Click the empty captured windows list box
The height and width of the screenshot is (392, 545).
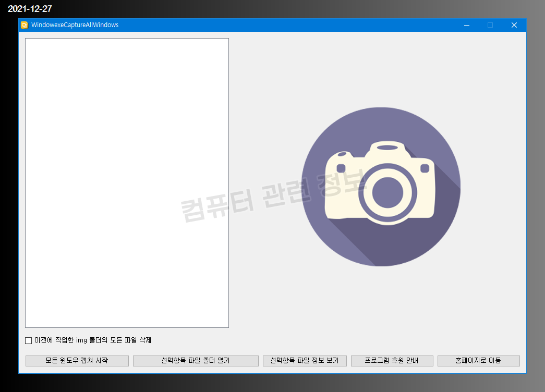click(127, 183)
